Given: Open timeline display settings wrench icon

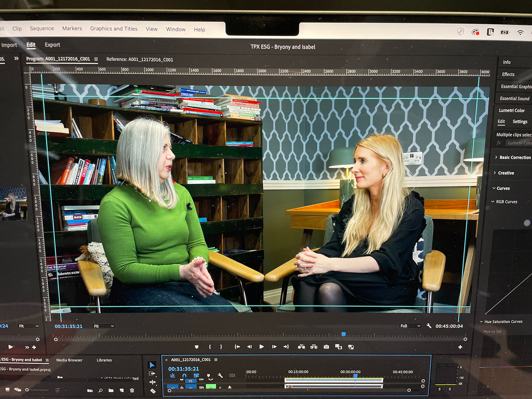Looking at the screenshot, I should (x=220, y=376).
